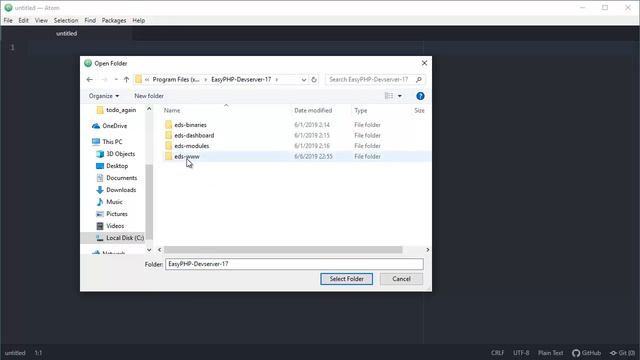Open Atom's Packages menu
Screen dimensions: 640x360
pos(114,20)
